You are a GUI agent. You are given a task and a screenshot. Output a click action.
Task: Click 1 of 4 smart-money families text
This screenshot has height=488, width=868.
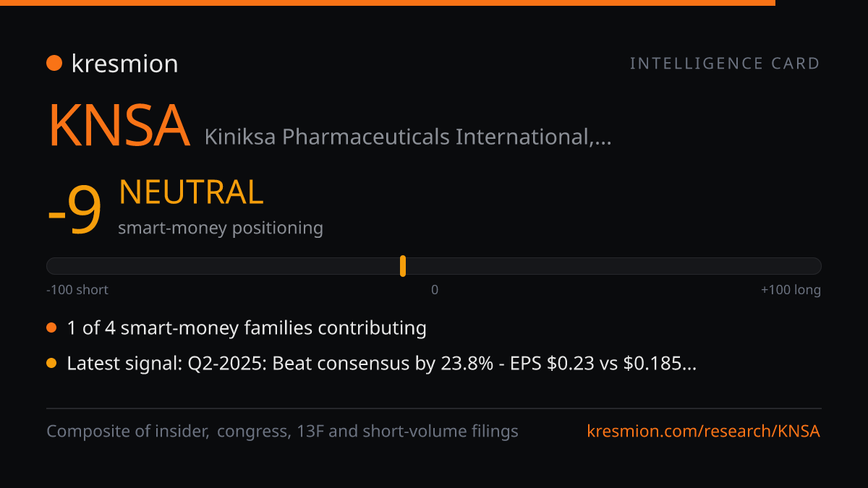(247, 328)
